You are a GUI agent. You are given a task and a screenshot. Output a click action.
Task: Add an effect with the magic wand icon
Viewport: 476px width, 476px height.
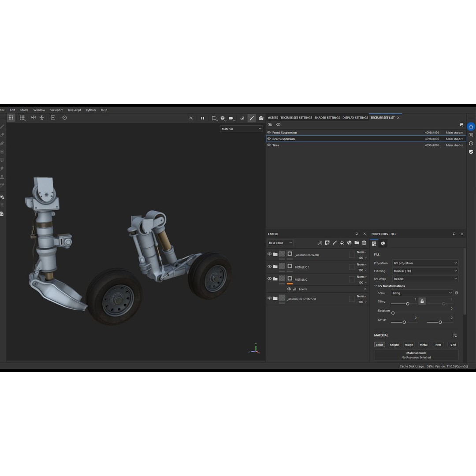320,243
